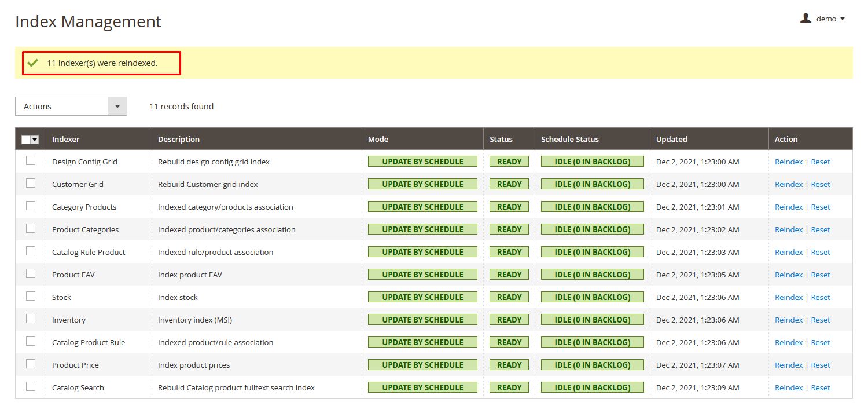Expand the select-all checkbox dropdown arrow in header
868x417 pixels.
(35, 140)
